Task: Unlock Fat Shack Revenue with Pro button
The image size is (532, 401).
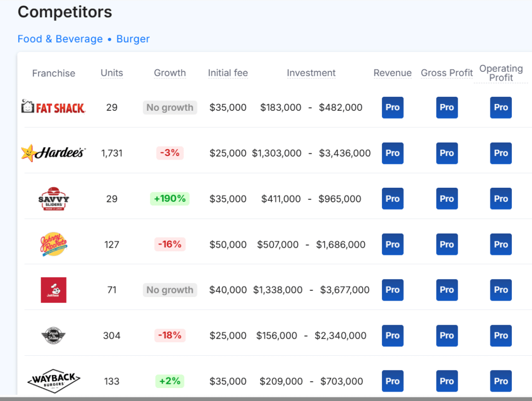Action: (x=393, y=107)
